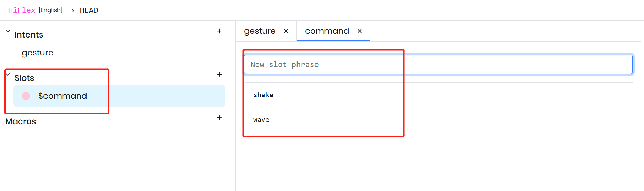Click the Macros section header

click(x=21, y=121)
